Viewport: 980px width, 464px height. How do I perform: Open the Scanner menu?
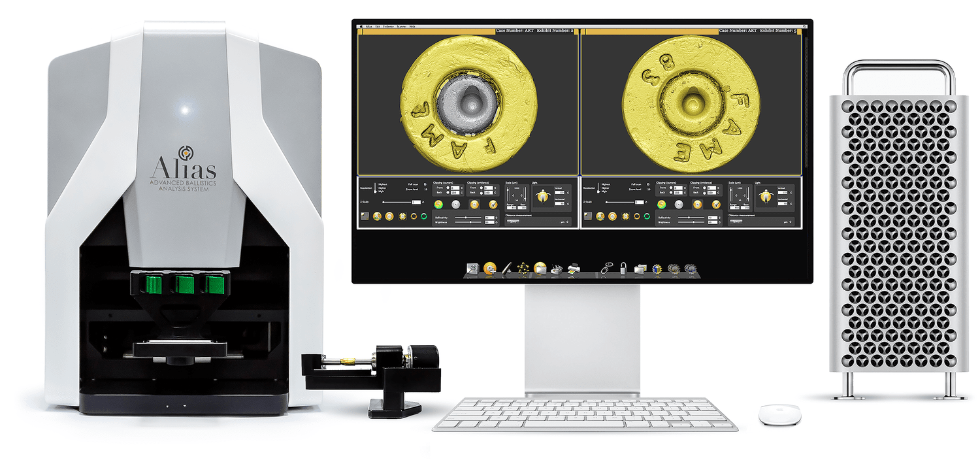(402, 27)
